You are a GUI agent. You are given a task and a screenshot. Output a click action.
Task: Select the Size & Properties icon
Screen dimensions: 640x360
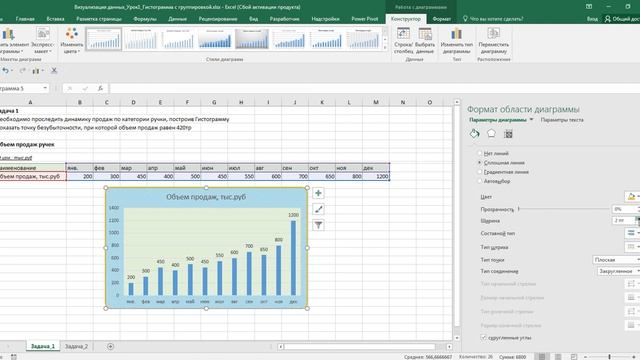click(508, 134)
